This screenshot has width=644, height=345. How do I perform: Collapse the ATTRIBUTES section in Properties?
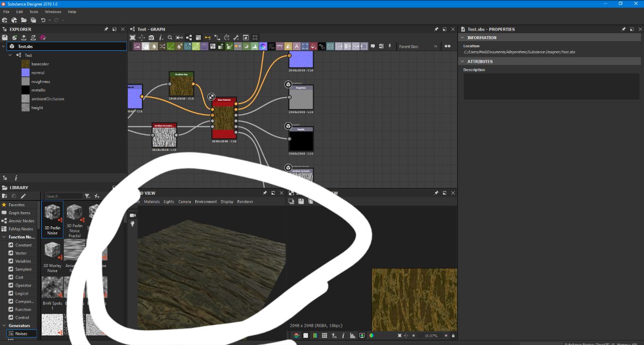click(x=463, y=61)
